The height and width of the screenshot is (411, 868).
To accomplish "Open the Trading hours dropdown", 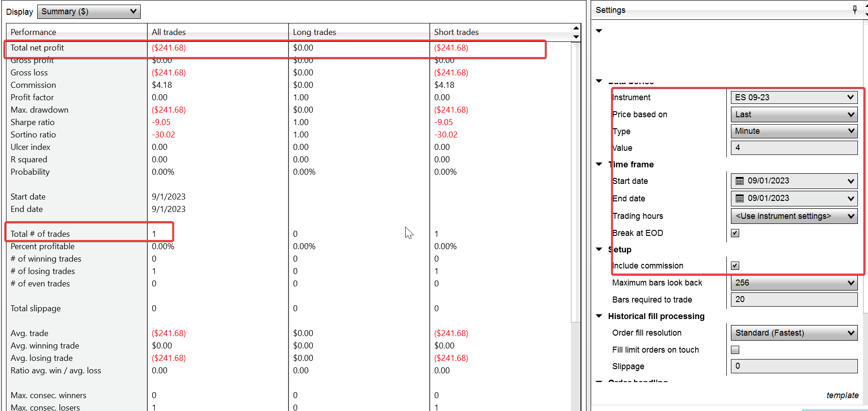I will [794, 216].
